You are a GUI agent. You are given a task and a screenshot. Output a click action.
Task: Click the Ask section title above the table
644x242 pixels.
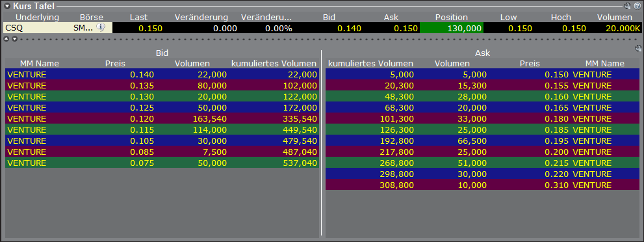coord(483,53)
